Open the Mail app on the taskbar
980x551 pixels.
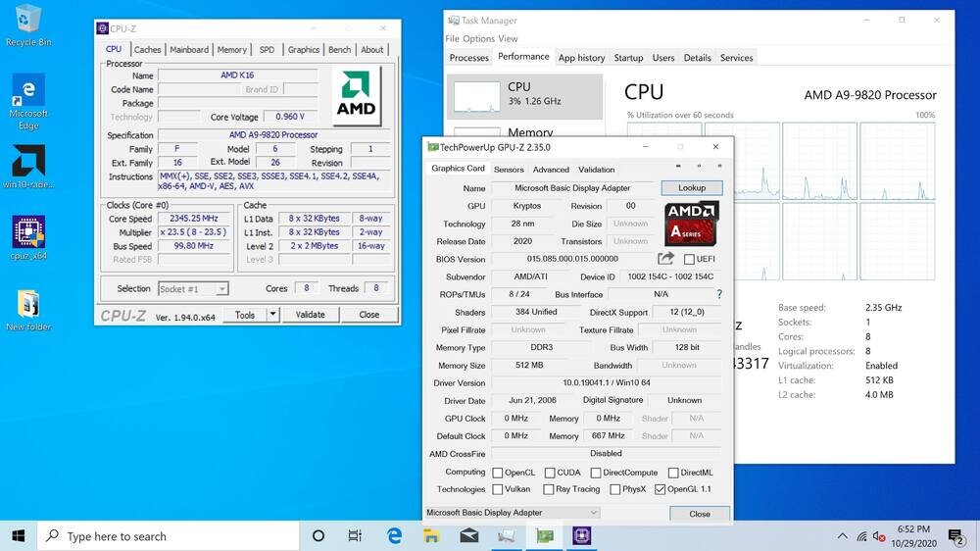coord(468,536)
